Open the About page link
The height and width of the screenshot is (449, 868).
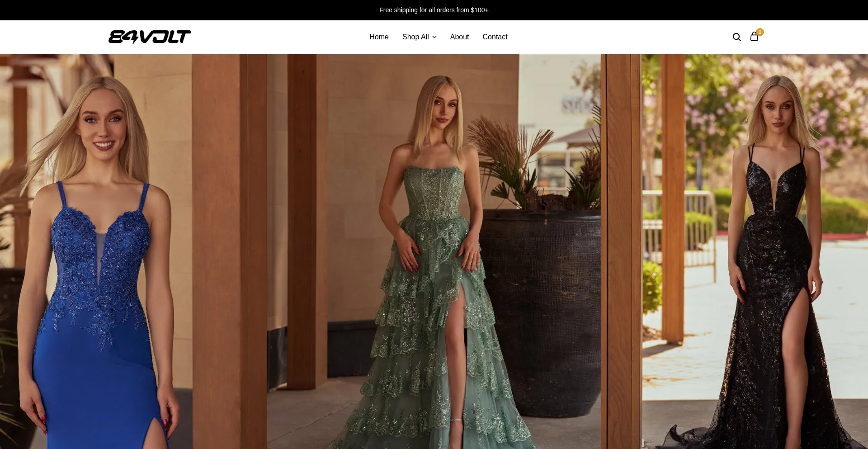pos(459,37)
